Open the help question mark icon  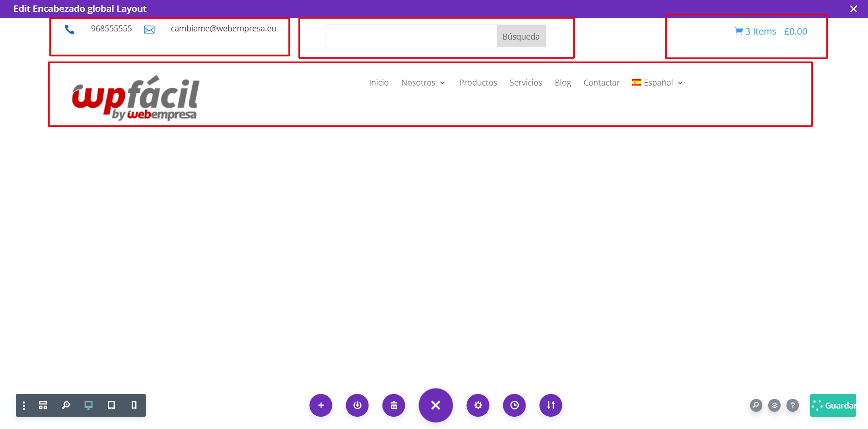tap(793, 405)
